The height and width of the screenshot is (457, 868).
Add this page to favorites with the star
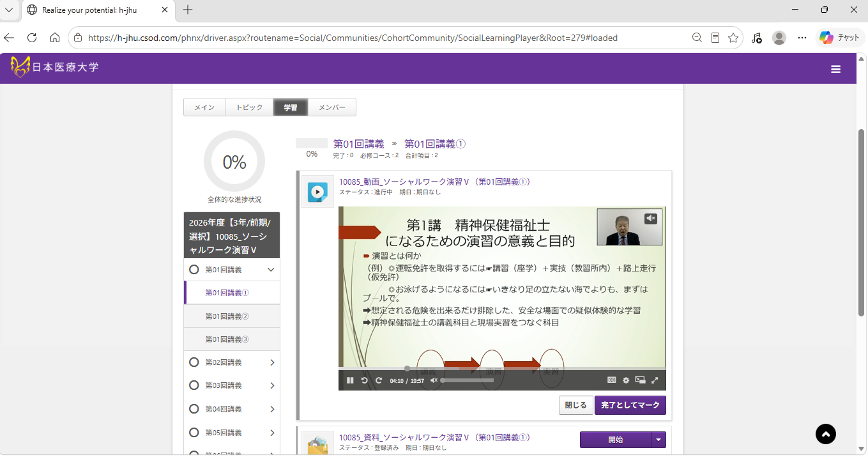click(x=733, y=38)
